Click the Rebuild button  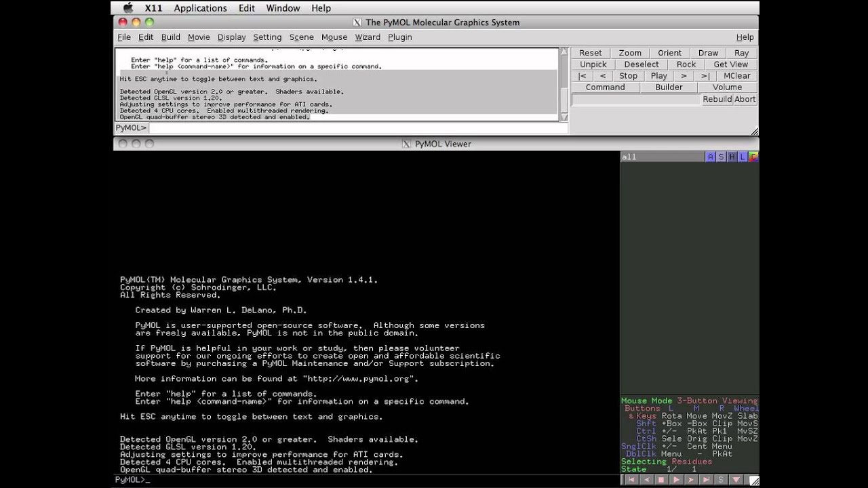(717, 99)
